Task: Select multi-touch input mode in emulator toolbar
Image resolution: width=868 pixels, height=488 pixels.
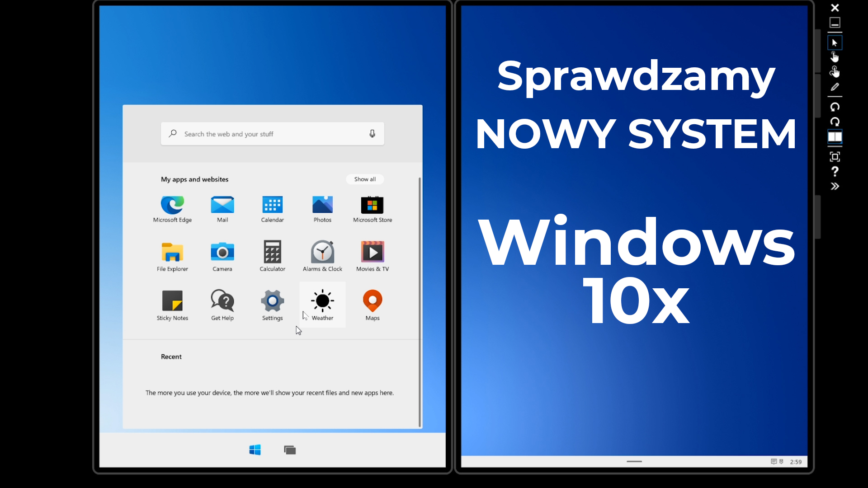Action: pos(835,71)
